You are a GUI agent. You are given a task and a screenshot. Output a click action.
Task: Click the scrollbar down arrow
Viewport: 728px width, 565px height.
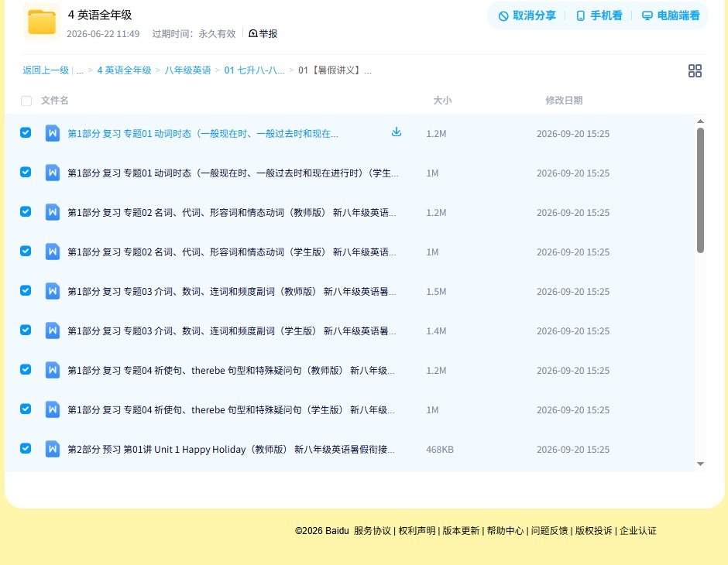[x=700, y=464]
